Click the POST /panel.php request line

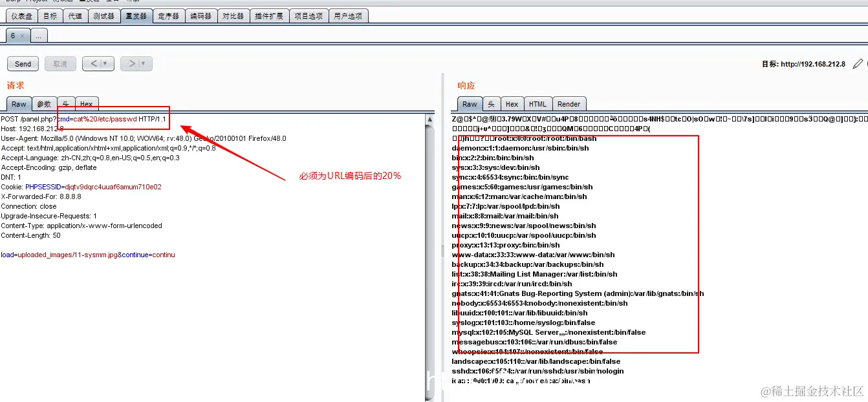click(83, 119)
